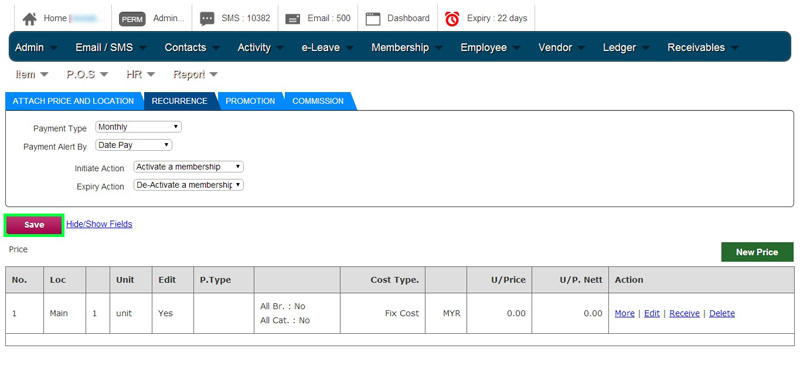The height and width of the screenshot is (369, 800).
Task: Click the Email : 500 text
Action: 329,18
